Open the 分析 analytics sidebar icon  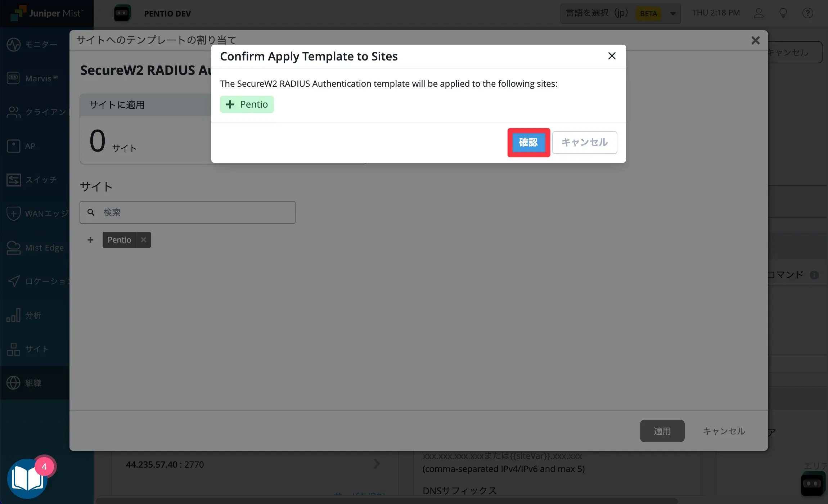pos(14,315)
